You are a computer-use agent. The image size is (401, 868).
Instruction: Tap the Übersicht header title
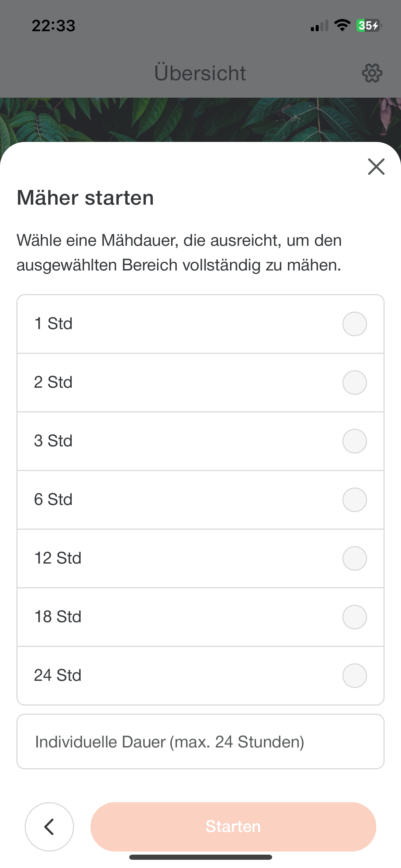tap(200, 73)
